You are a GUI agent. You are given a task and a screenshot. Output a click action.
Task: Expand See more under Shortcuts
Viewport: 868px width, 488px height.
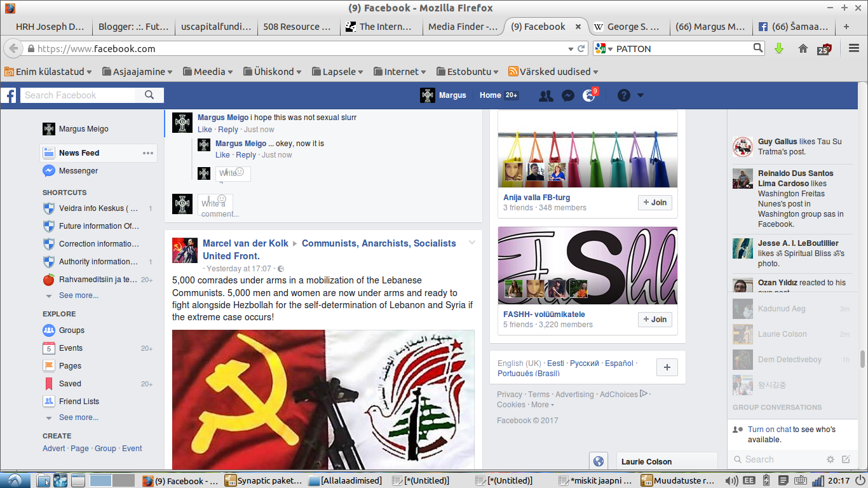[78, 295]
